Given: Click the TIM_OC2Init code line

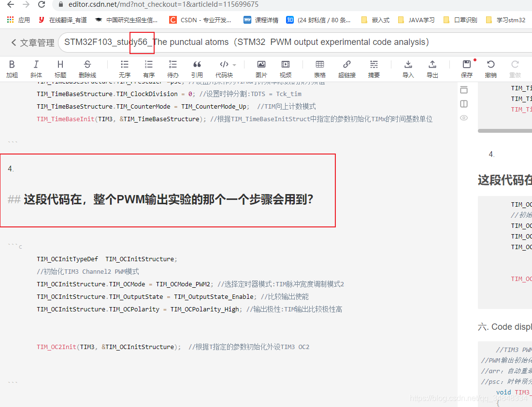Looking at the screenshot, I should point(173,347).
